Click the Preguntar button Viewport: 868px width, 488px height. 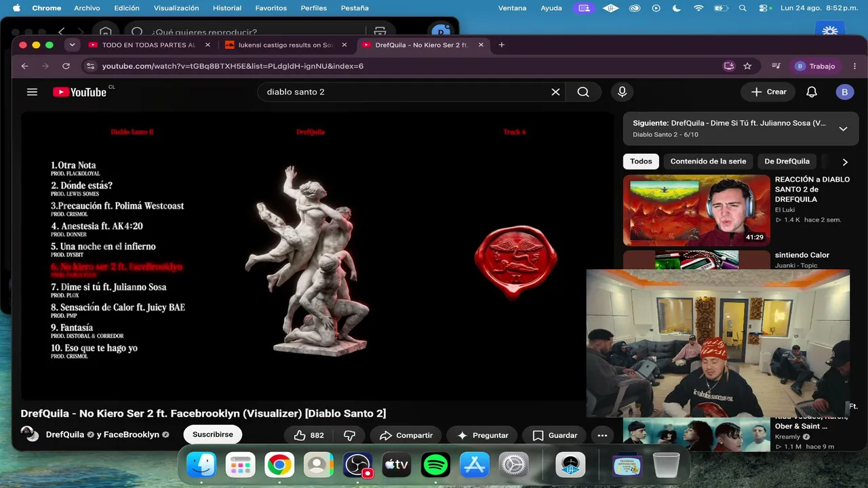[483, 435]
